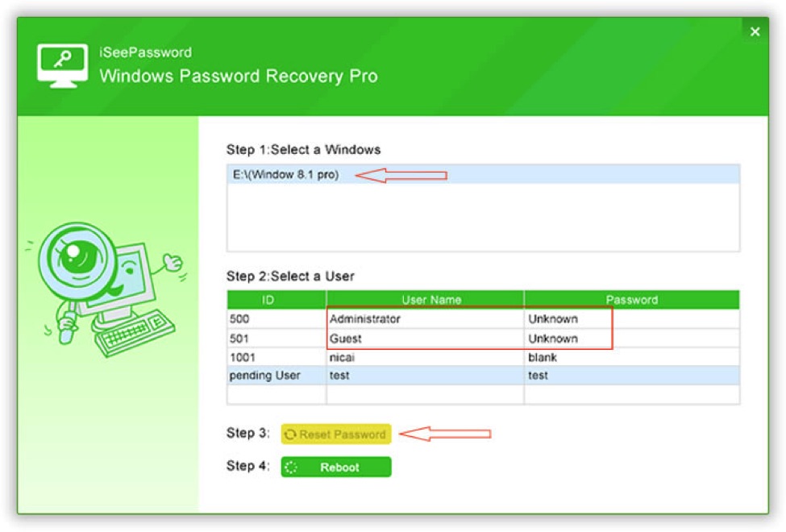Click the Step 2:Select a User label

pyautogui.click(x=290, y=276)
